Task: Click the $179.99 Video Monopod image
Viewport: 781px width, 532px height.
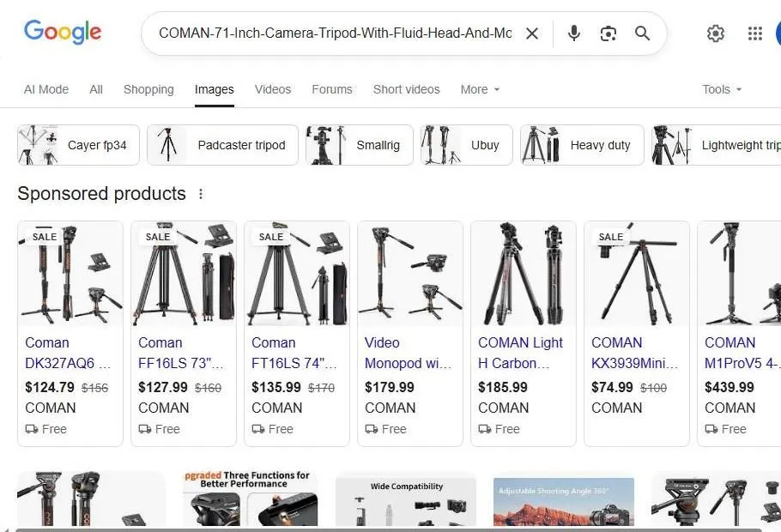Action: point(410,274)
